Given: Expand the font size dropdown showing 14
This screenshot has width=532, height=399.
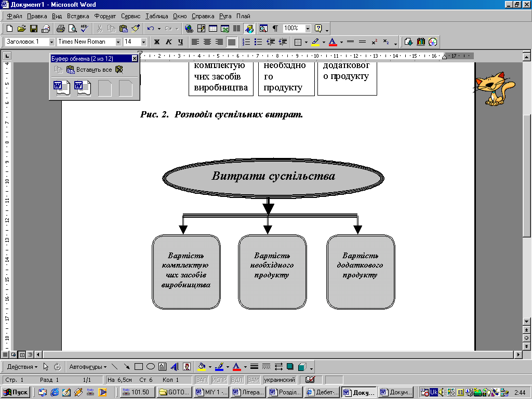Looking at the screenshot, I should (144, 42).
